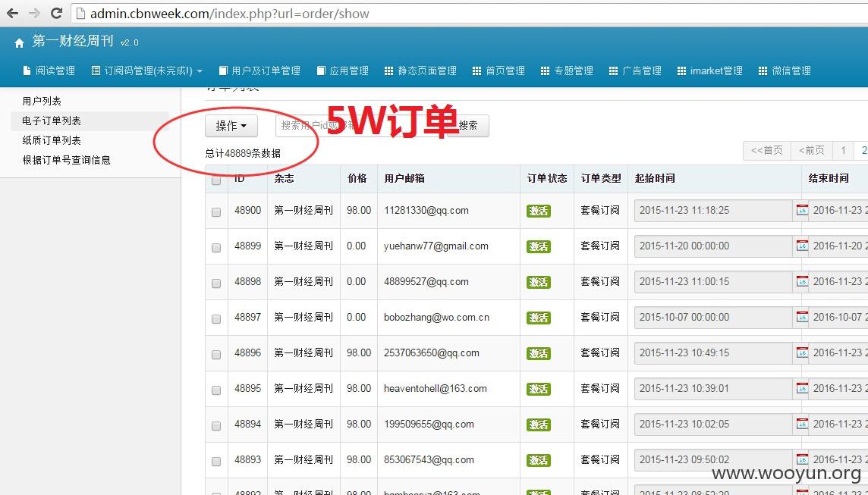Screen dimensions: 868x495
Task: Focus the user id or email search field
Action: tap(361, 126)
